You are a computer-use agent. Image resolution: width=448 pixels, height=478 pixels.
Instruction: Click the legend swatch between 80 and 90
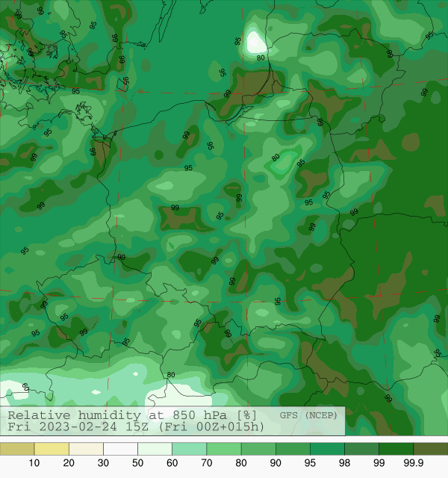pyautogui.click(x=258, y=449)
